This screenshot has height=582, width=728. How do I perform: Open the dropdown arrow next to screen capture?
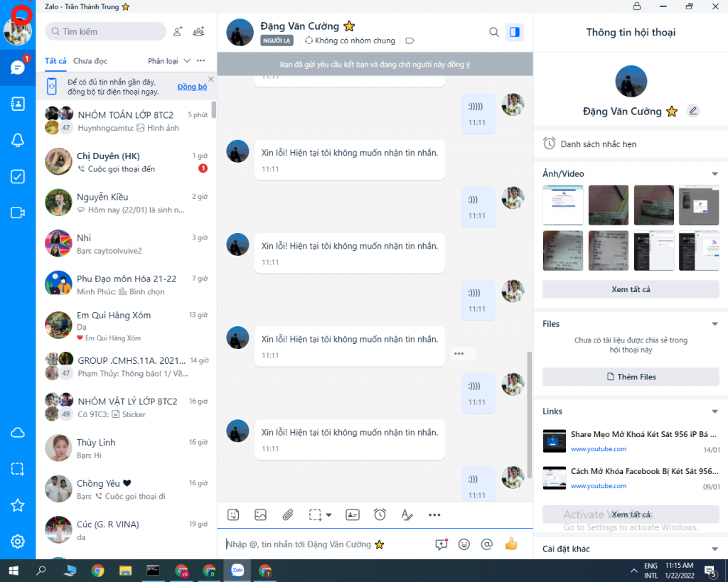click(328, 514)
